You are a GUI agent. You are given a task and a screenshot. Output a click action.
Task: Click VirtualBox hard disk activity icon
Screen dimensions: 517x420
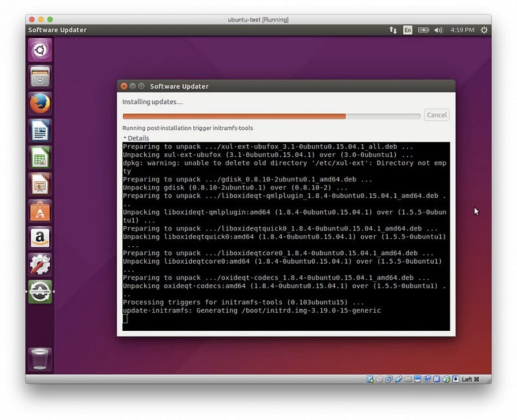[370, 379]
